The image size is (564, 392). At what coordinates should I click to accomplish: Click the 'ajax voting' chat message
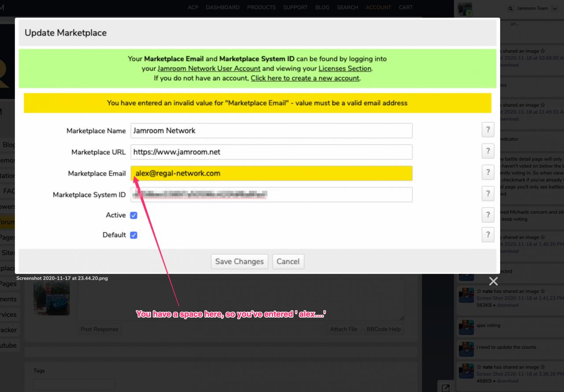coord(488,325)
